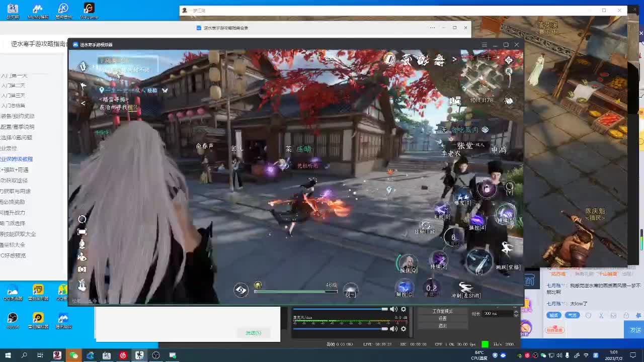Click the blue 发送 button in stream chat panel

click(x=635, y=330)
